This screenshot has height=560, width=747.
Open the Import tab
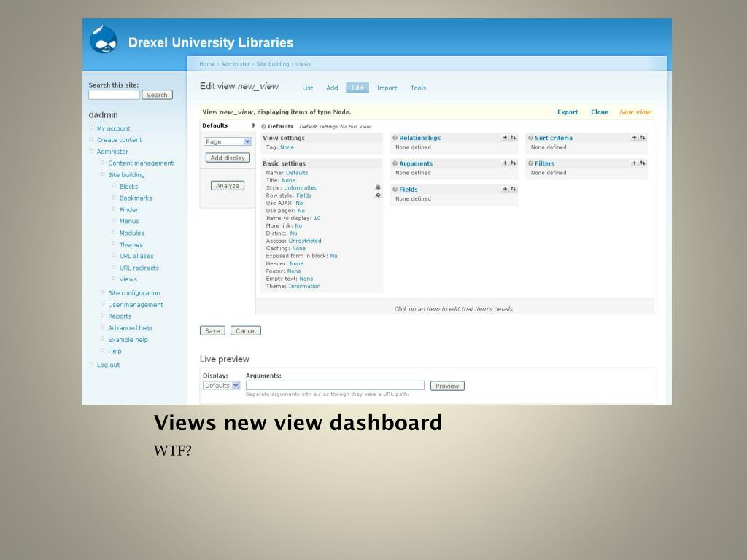tap(387, 88)
